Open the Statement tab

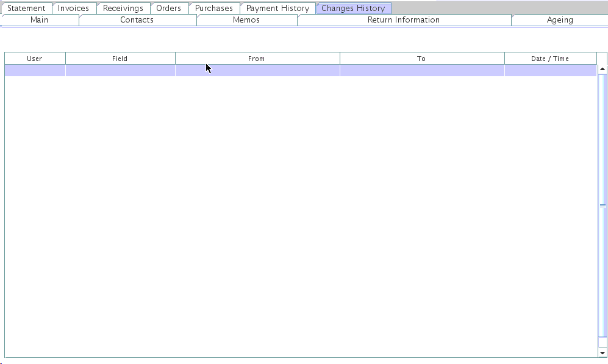point(26,9)
